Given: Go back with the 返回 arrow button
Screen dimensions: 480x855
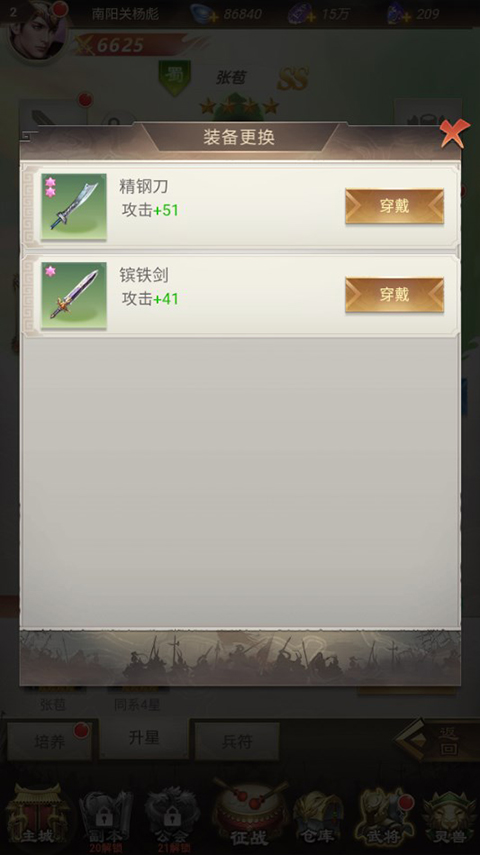Looking at the screenshot, I should pyautogui.click(x=436, y=740).
